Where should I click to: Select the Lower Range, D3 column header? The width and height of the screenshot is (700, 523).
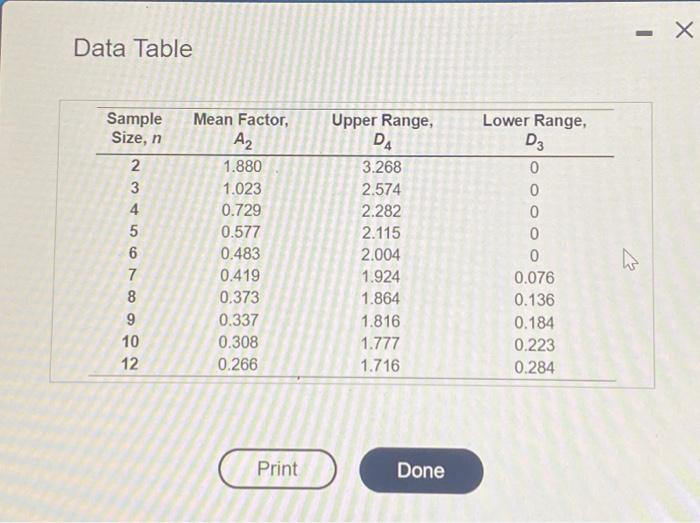[534, 131]
